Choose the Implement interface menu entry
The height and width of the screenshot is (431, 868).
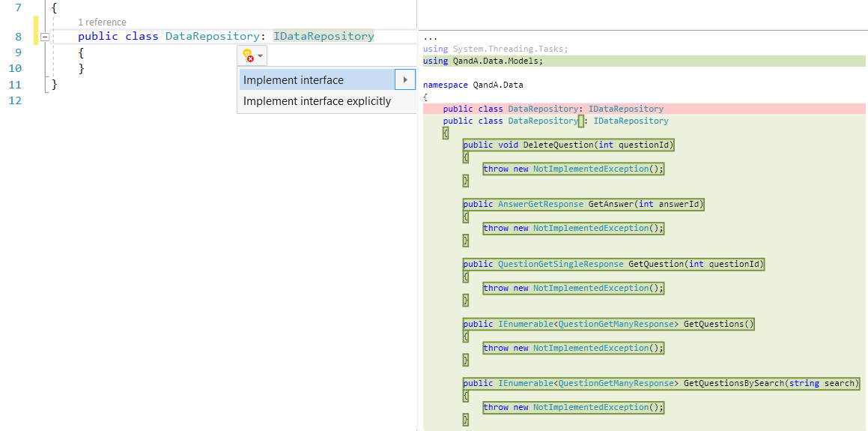click(x=294, y=80)
